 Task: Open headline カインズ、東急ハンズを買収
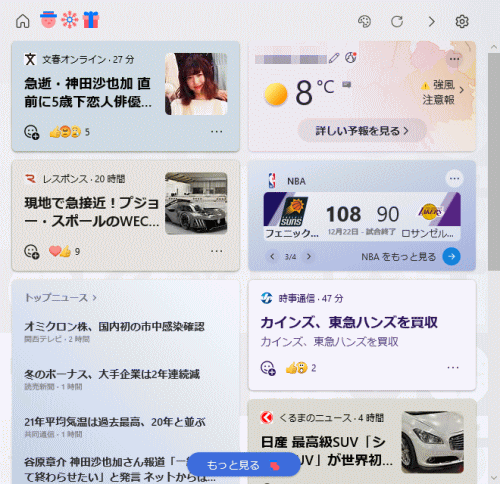[x=349, y=322]
